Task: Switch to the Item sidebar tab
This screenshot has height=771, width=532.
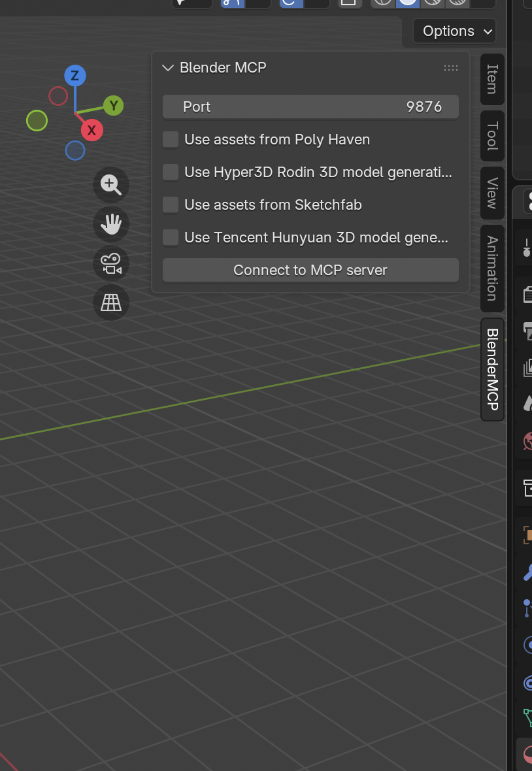Action: tap(492, 79)
